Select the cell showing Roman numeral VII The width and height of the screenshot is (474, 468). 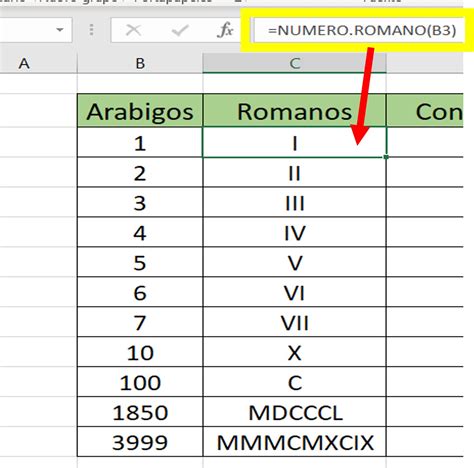295,322
